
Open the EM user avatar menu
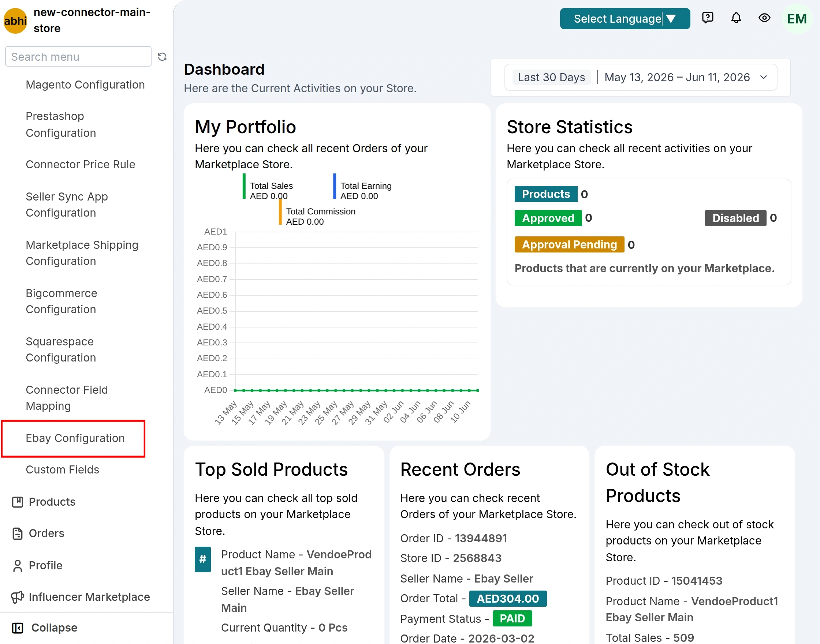coord(797,18)
